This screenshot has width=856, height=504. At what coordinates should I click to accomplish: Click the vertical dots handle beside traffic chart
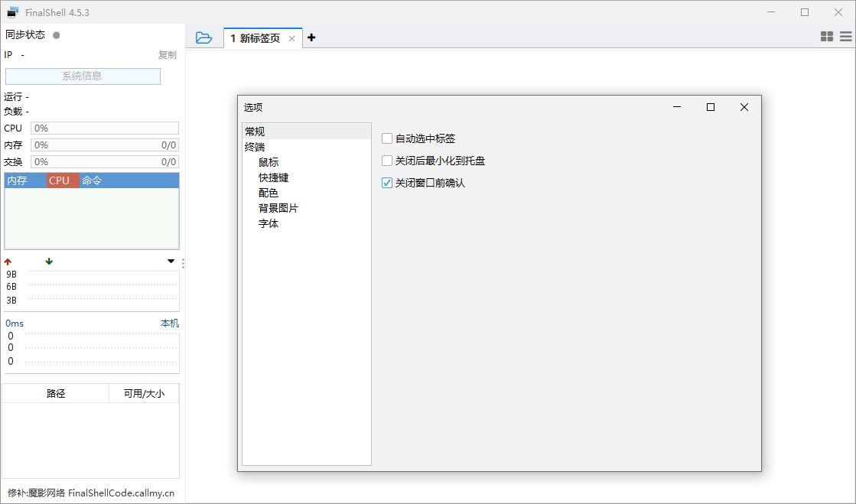[x=183, y=263]
